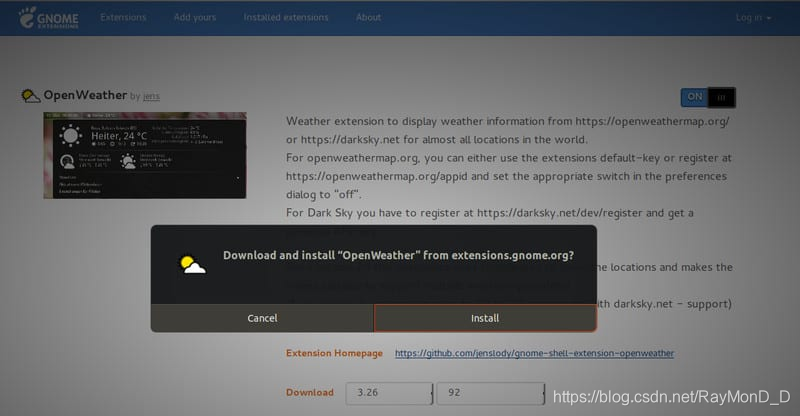Open the shell version 3.26 dropdown

[x=389, y=393]
